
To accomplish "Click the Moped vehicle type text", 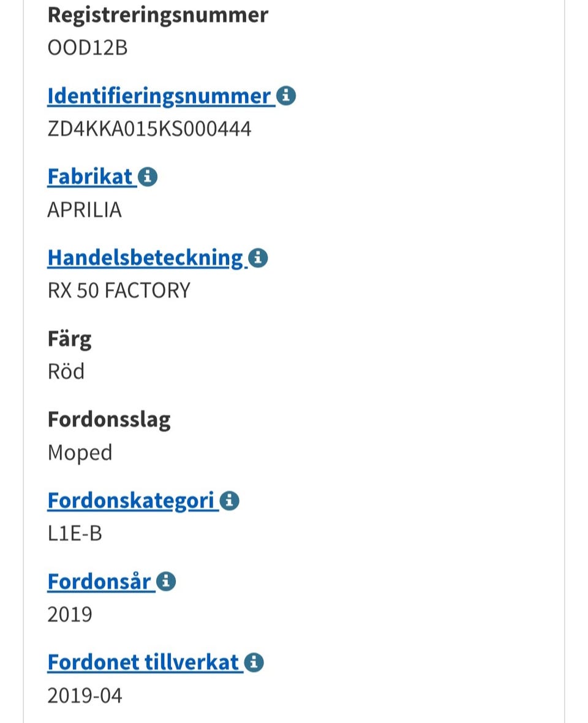I will (80, 452).
